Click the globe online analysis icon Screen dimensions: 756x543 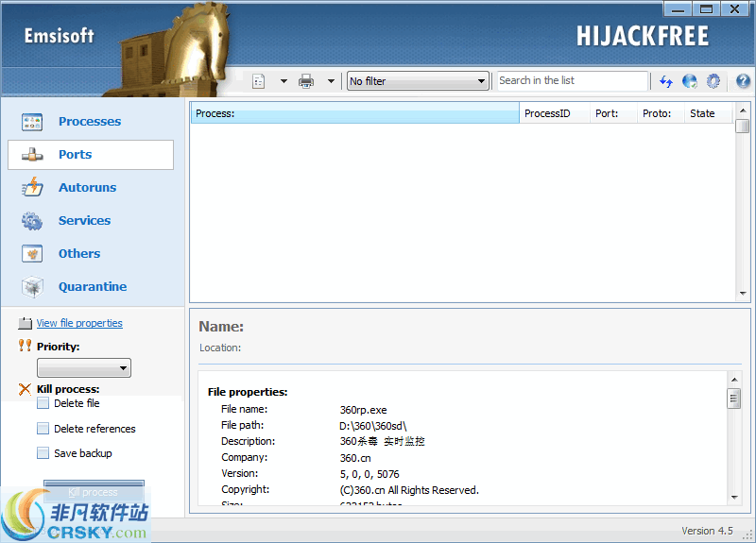coord(690,81)
